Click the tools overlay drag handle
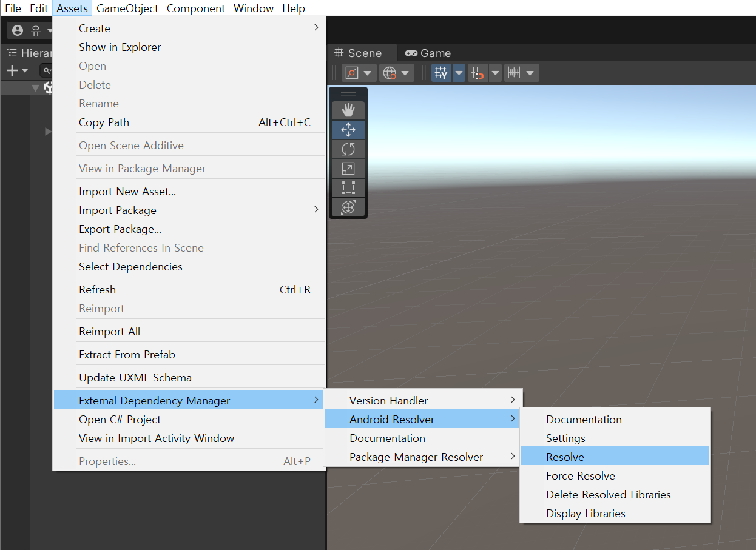The width and height of the screenshot is (756, 550). [348, 94]
